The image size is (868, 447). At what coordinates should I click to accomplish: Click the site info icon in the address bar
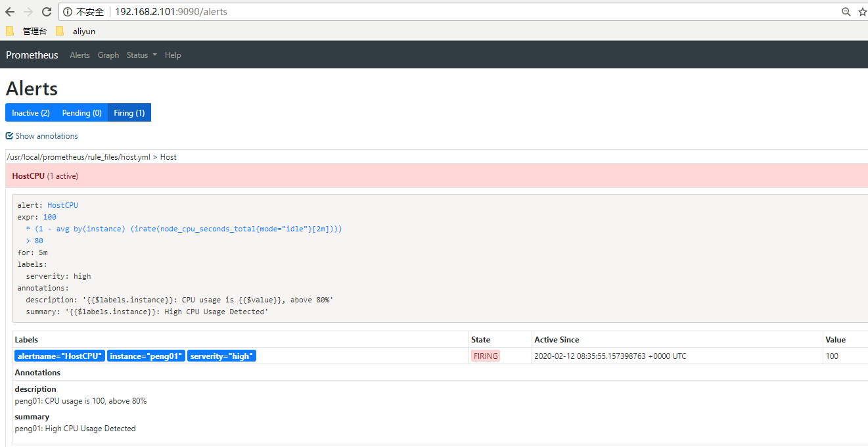[68, 12]
